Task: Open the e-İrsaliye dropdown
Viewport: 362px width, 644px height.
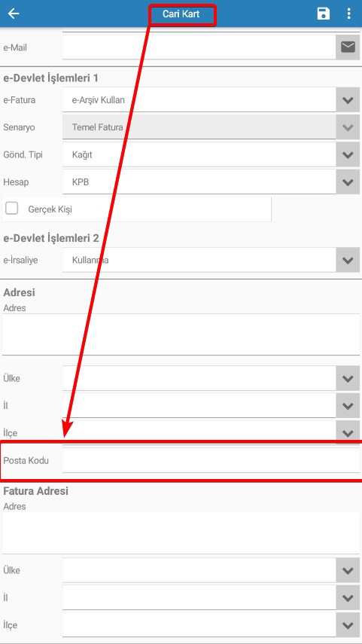Action: tap(348, 260)
